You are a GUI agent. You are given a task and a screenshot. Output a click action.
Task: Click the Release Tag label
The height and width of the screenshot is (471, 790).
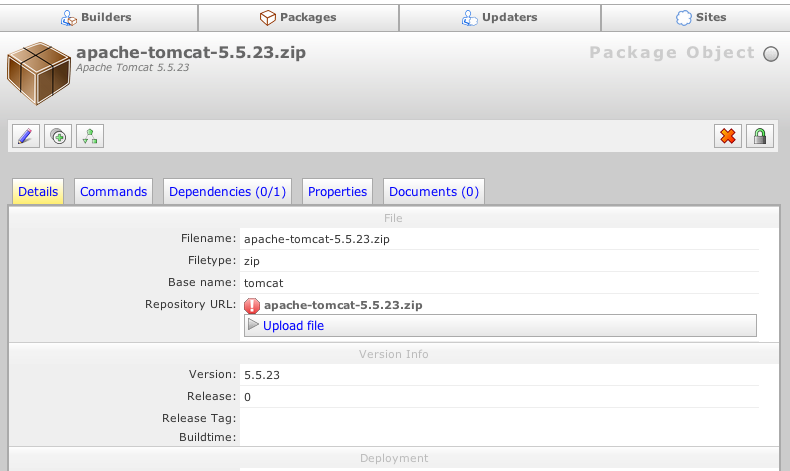click(x=199, y=418)
